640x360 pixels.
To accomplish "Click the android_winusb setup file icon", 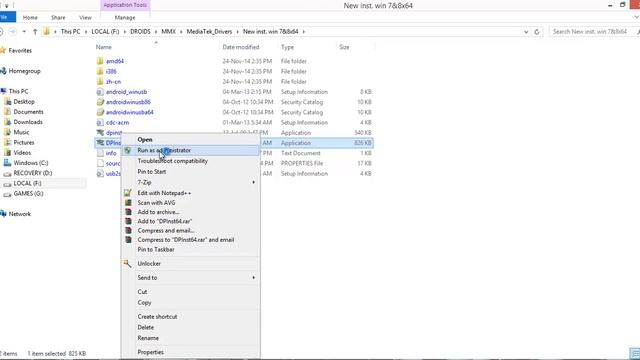I will (x=100, y=92).
